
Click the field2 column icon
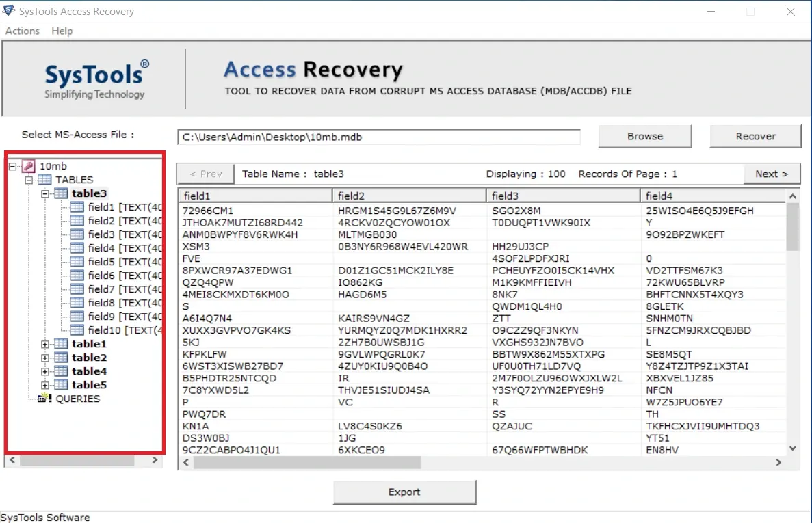click(x=77, y=221)
